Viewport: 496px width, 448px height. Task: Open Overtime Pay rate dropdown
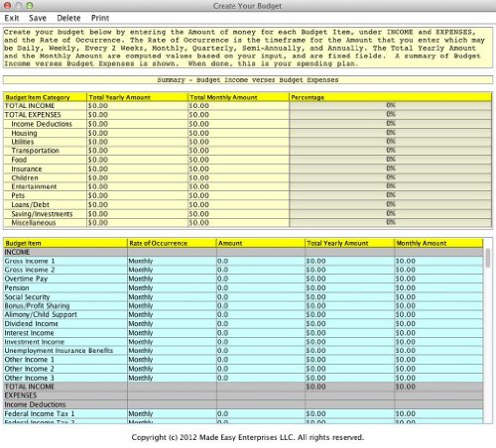pos(172,279)
